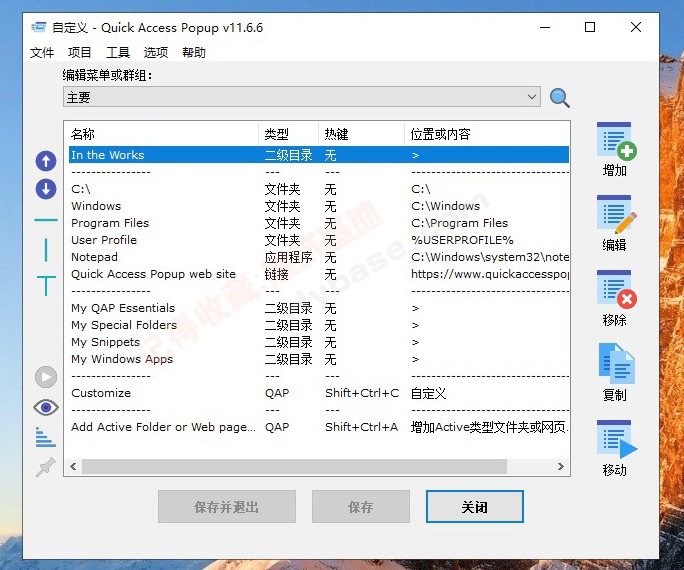Click the magnifying glass search icon
Screen dimensions: 684x570
click(x=560, y=98)
